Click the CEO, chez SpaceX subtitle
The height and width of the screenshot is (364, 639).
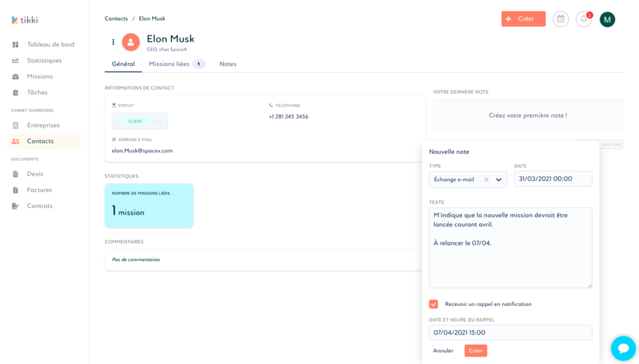point(167,50)
